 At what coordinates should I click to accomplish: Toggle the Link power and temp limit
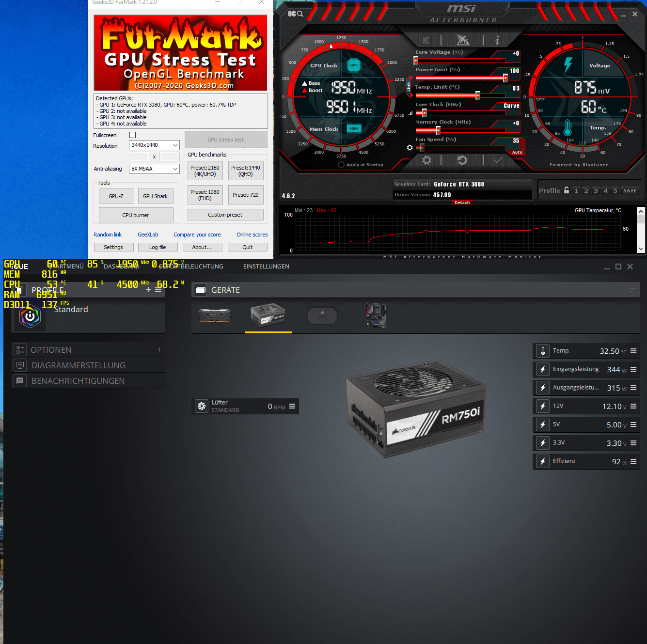409,87
